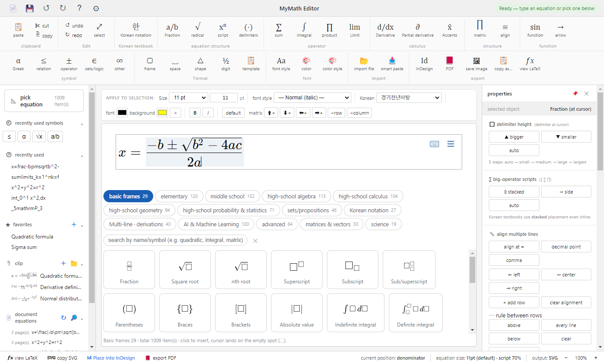Toggle Italic formatting button
Screen dimensions: 604x364
(x=208, y=113)
